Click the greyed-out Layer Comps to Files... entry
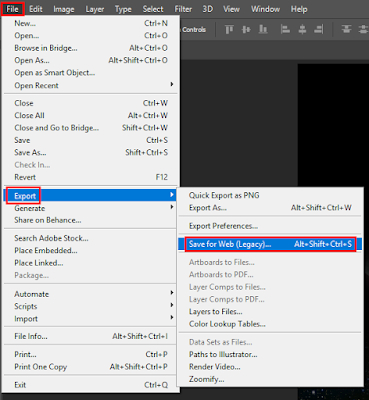This screenshot has height=400, width=369. click(270, 287)
